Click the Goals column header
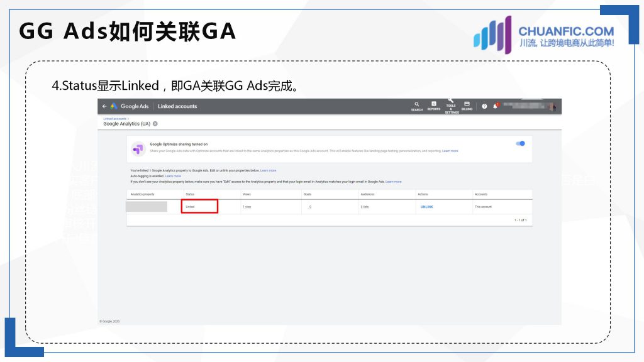Screen dimensions: 644x362 click(308, 194)
